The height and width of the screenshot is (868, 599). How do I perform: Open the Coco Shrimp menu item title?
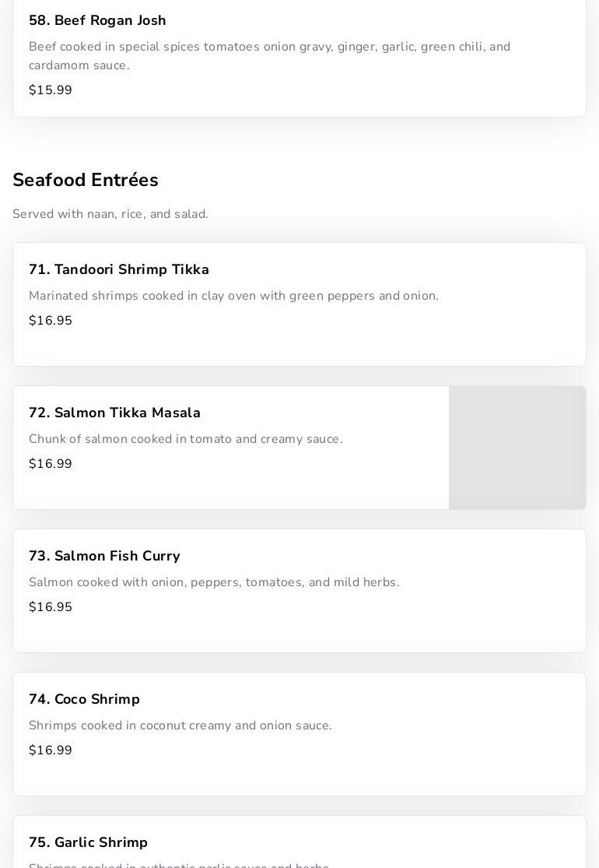pos(84,699)
